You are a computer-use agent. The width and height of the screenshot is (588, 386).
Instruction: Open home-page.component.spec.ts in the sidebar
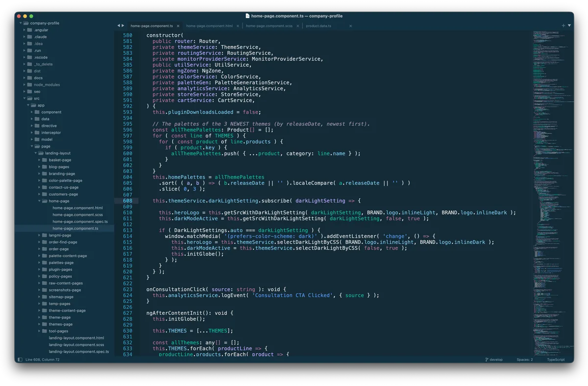point(80,222)
